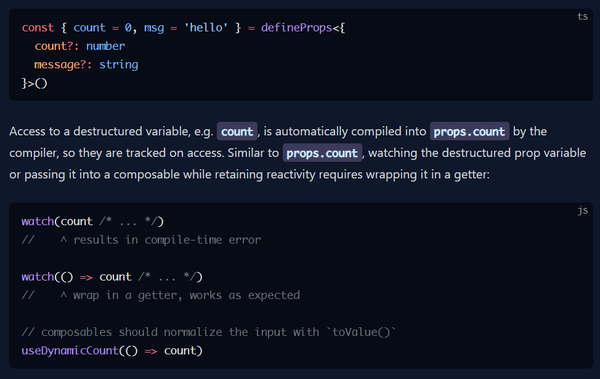Click the 'watch(() => count' line

tap(112, 276)
